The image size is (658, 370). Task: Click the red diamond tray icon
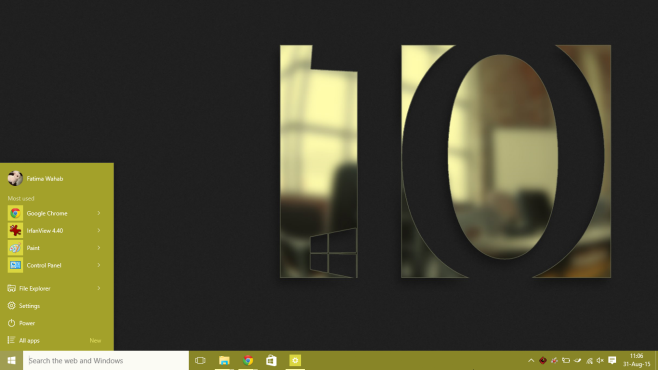(543, 360)
